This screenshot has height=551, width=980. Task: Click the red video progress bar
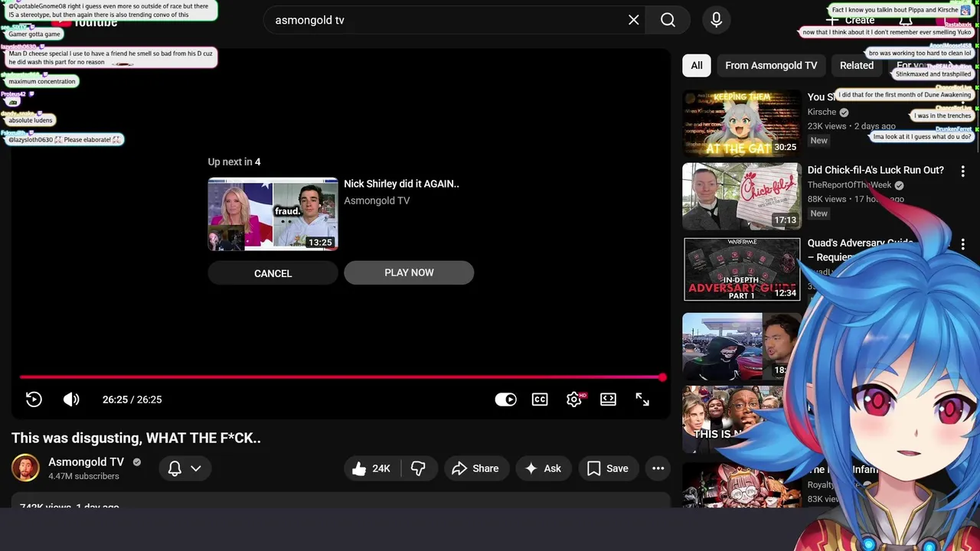point(342,377)
